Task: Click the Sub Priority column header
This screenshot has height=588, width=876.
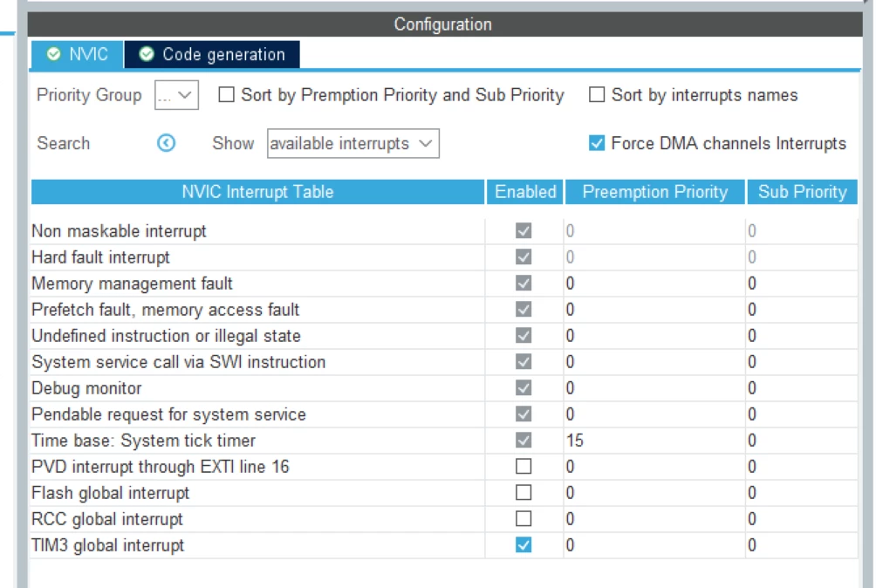Action: [x=802, y=192]
